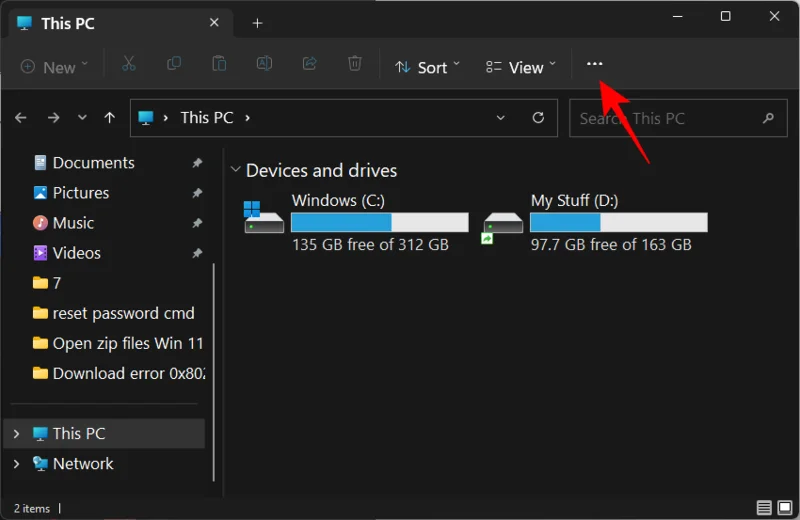The image size is (800, 520).
Task: Select the This PC tab
Action: (121, 23)
